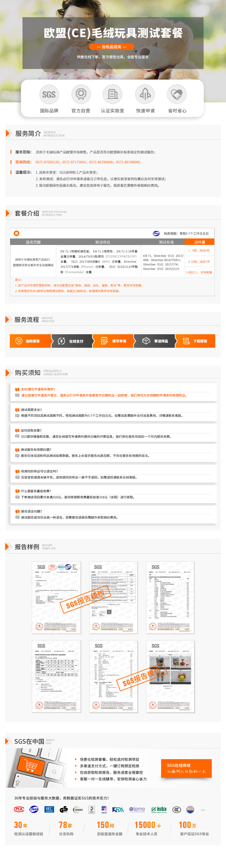Viewport: 226px width, 868px height.
Task: Click the HOKLAS certification logo
Action: 104,809
